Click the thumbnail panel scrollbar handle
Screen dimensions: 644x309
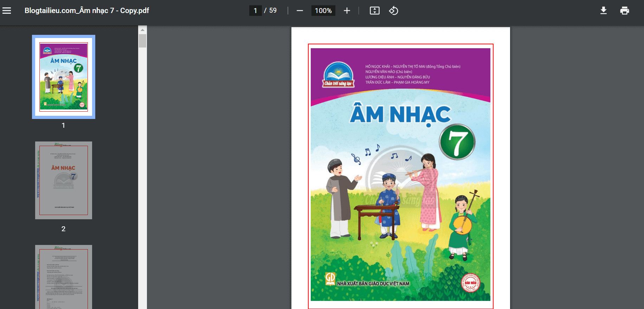click(142, 40)
